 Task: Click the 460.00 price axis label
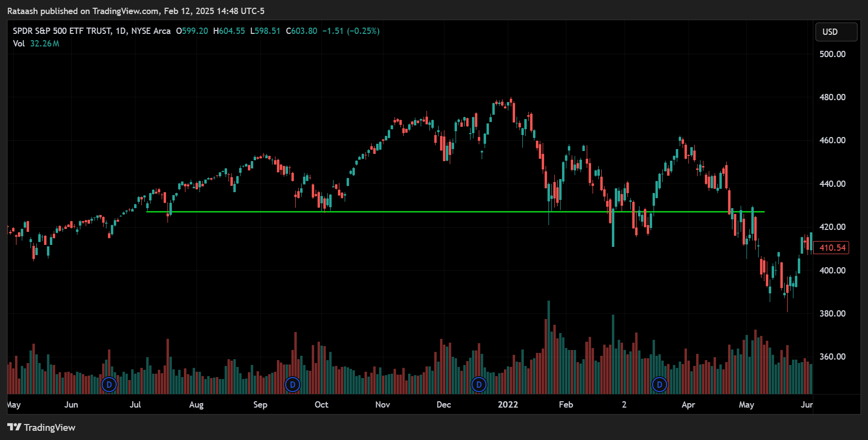point(832,140)
